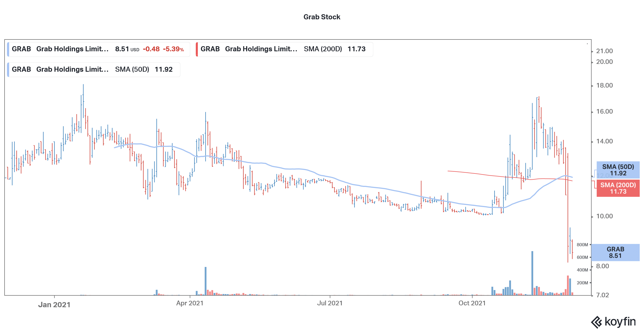Image resolution: width=644 pixels, height=333 pixels.
Task: Select the GRAB SMA (200D) legend box
Action: point(284,49)
